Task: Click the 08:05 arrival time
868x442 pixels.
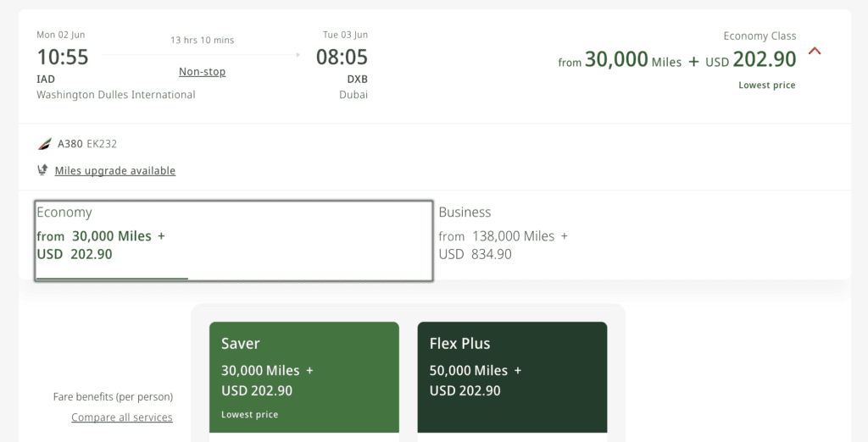Action: 342,57
